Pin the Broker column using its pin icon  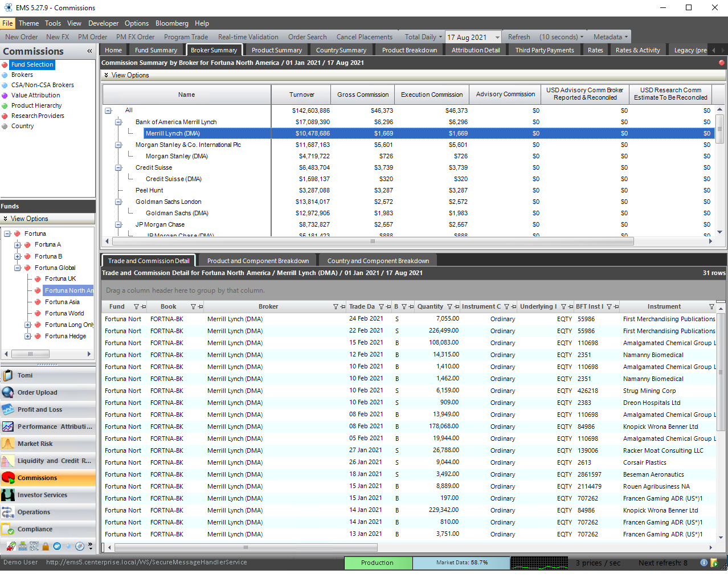point(343,306)
